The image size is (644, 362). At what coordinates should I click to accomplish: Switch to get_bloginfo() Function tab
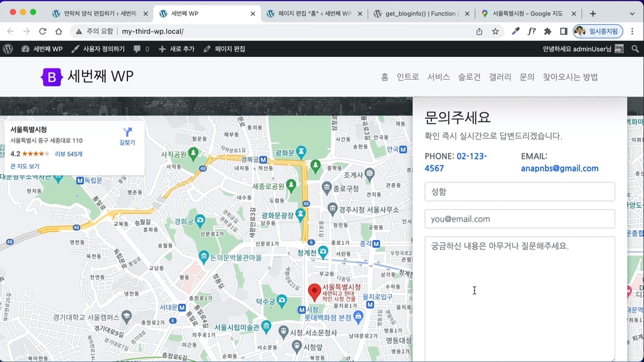[422, 13]
